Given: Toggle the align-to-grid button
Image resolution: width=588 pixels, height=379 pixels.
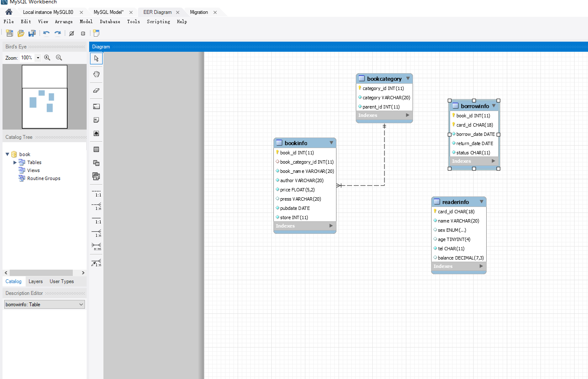Looking at the screenshot, I should pos(83,33).
